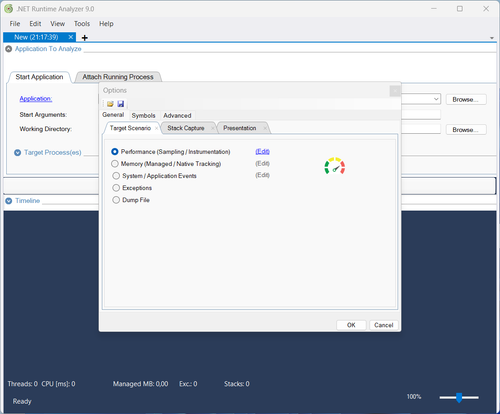The height and width of the screenshot is (414, 500).
Task: Select the System / Application Events option
Action: (116, 176)
